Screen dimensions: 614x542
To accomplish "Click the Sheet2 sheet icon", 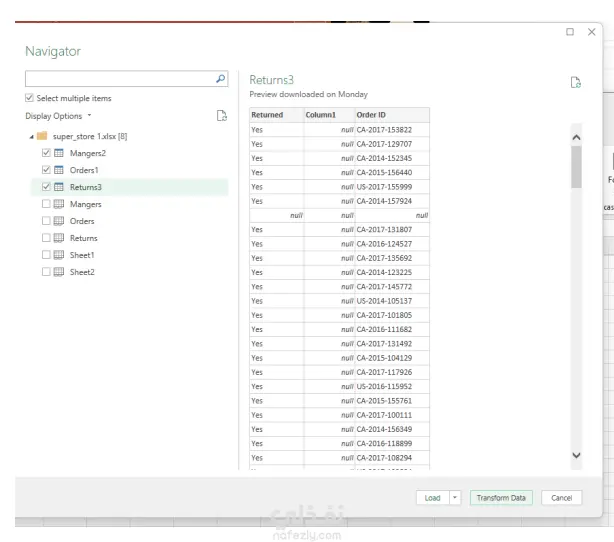I will 59,272.
